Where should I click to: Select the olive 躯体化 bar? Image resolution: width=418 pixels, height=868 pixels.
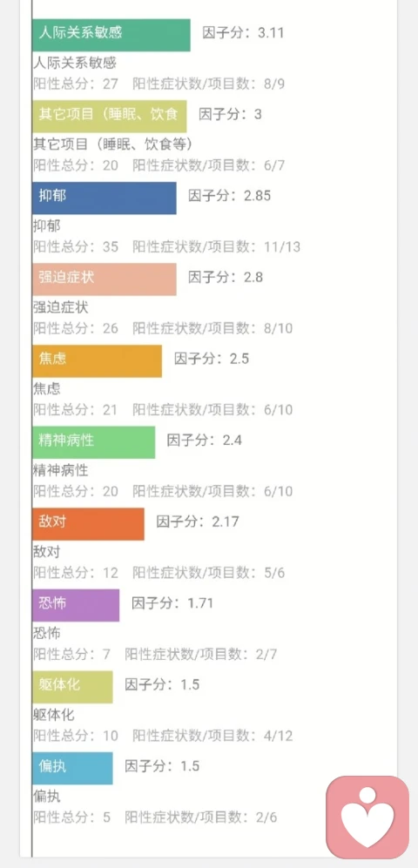pos(72,687)
